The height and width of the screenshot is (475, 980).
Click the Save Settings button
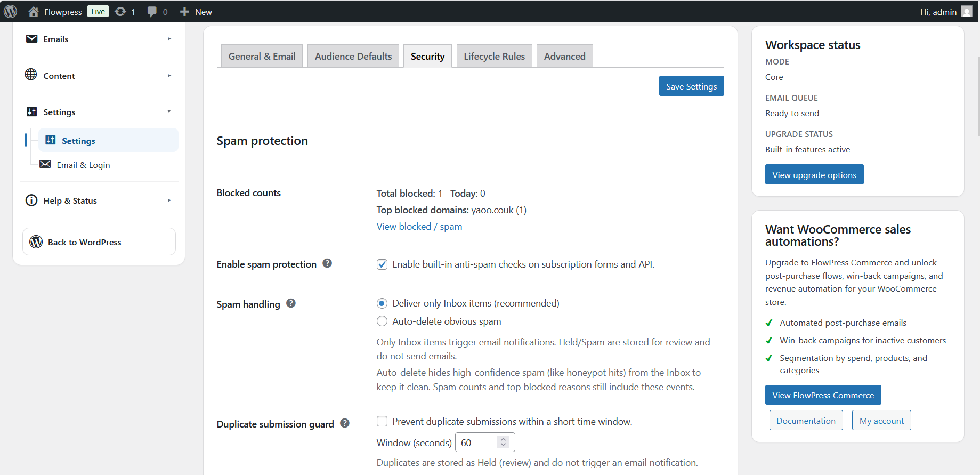(692, 86)
